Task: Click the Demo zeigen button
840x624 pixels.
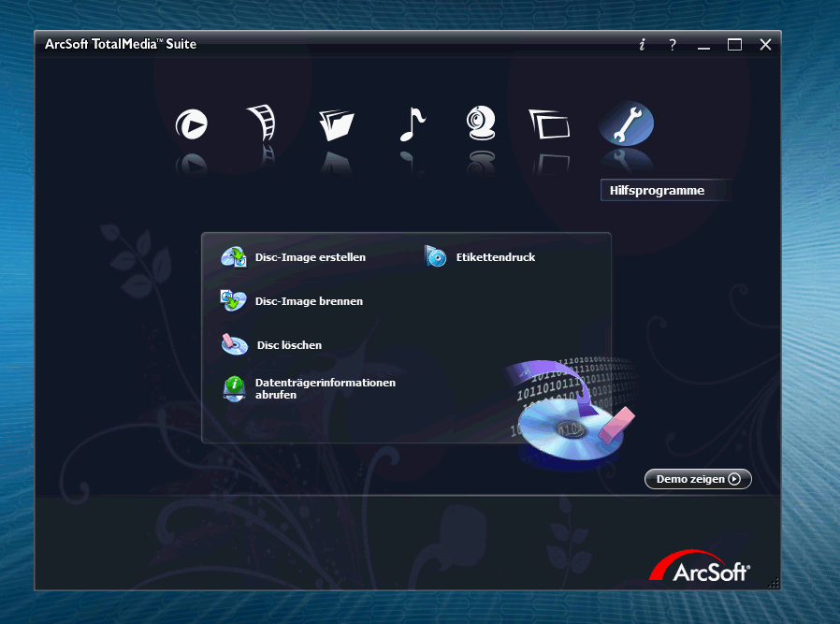Action: pyautogui.click(x=698, y=479)
